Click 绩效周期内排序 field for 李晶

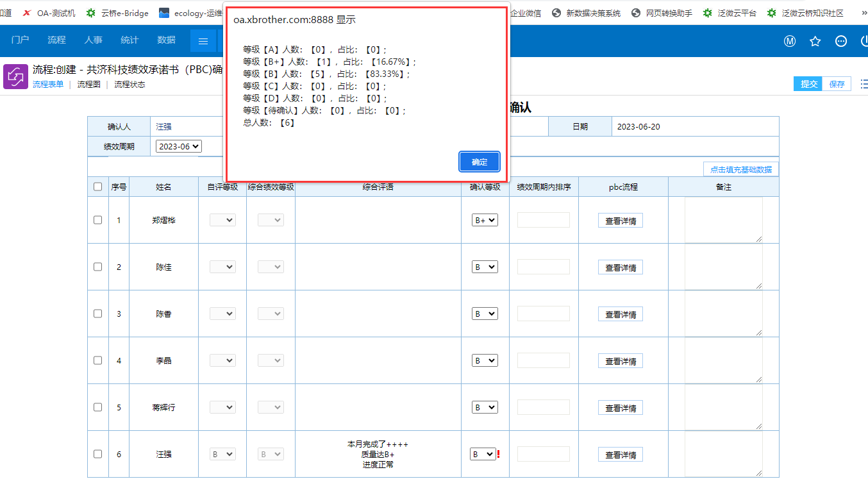pos(543,360)
